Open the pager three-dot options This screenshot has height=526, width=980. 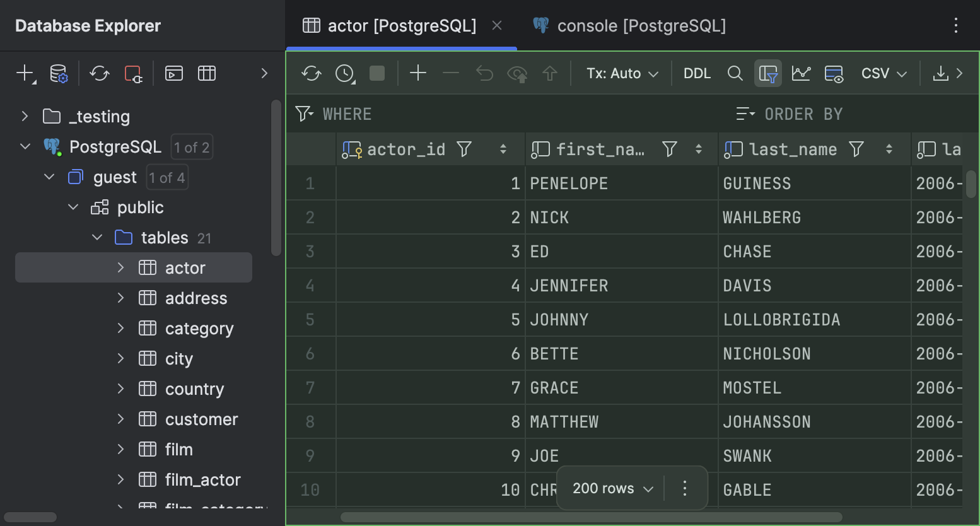pos(685,488)
